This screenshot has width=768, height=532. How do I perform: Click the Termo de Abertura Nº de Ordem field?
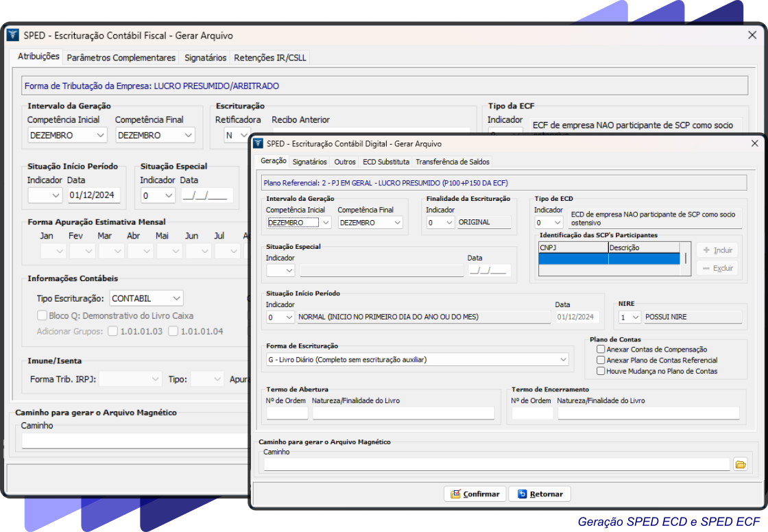click(x=287, y=413)
